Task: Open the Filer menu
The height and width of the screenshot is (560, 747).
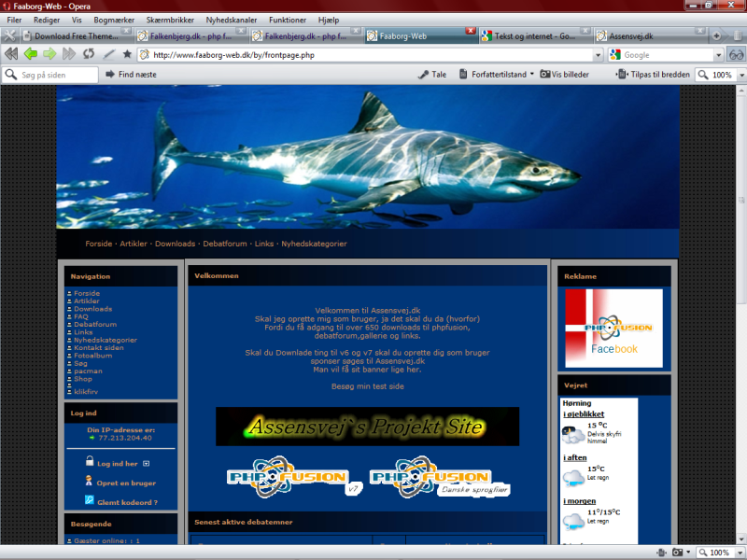Action: pyautogui.click(x=14, y=20)
